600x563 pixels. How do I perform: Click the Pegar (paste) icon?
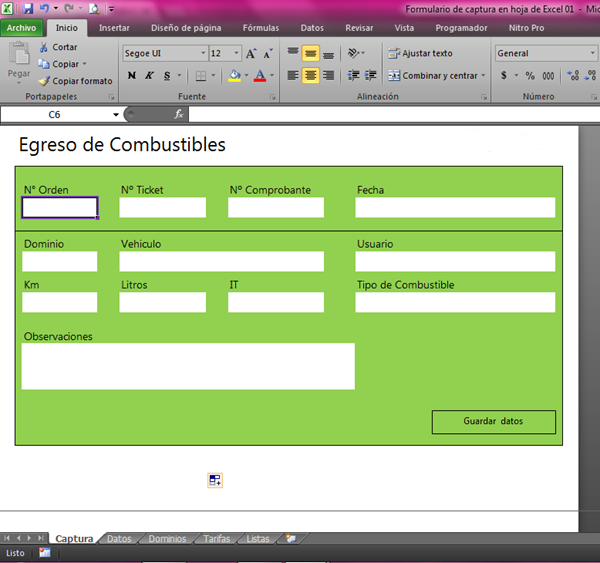click(18, 56)
